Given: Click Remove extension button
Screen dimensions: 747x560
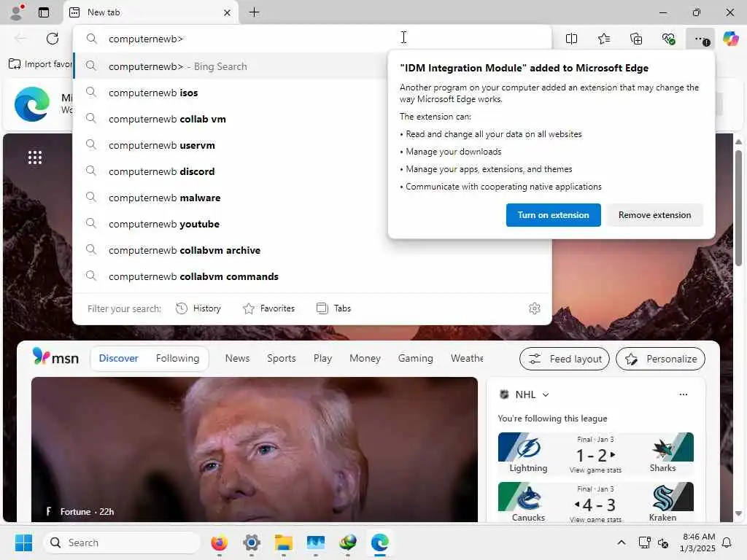Looking at the screenshot, I should 654,215.
